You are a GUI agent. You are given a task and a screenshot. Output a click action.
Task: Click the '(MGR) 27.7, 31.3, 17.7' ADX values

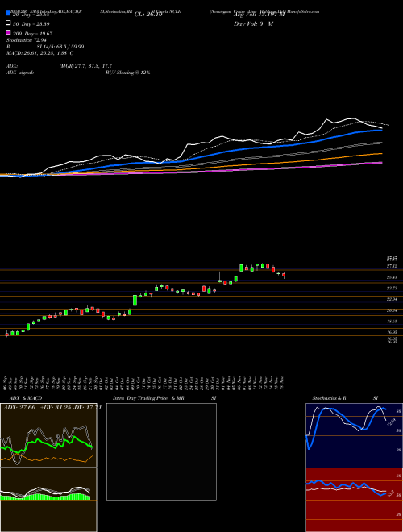85,66
